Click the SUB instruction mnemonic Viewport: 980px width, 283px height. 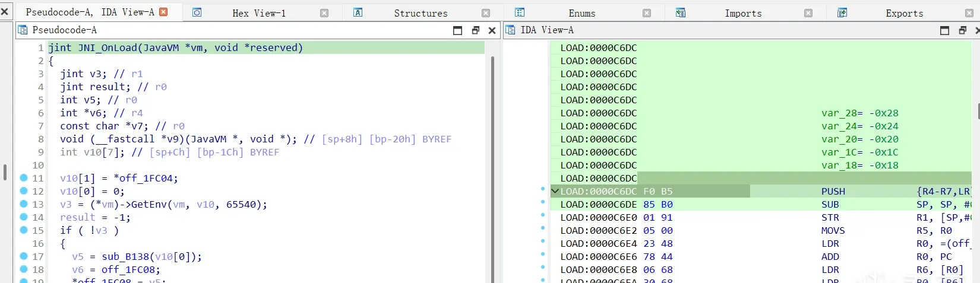[x=830, y=204]
